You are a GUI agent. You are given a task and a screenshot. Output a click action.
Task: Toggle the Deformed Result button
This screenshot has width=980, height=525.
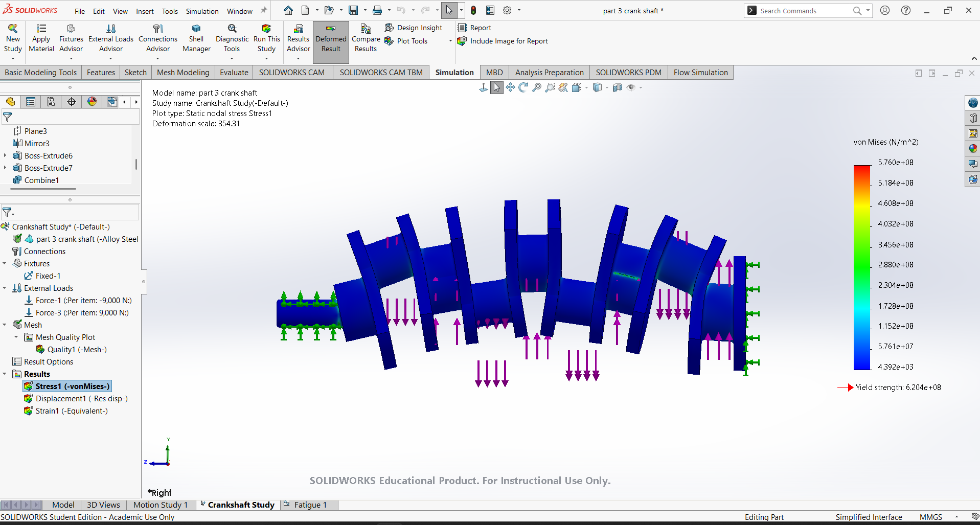pos(331,42)
